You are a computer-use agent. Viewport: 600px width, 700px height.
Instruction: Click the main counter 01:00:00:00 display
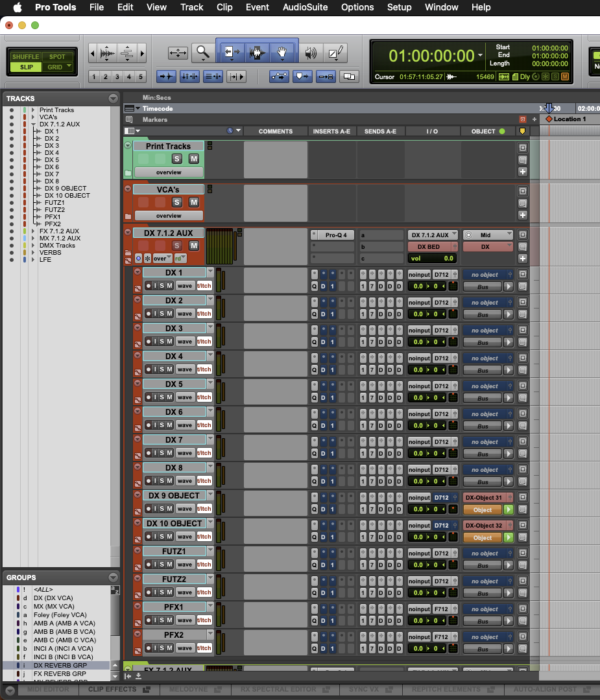[x=431, y=56]
